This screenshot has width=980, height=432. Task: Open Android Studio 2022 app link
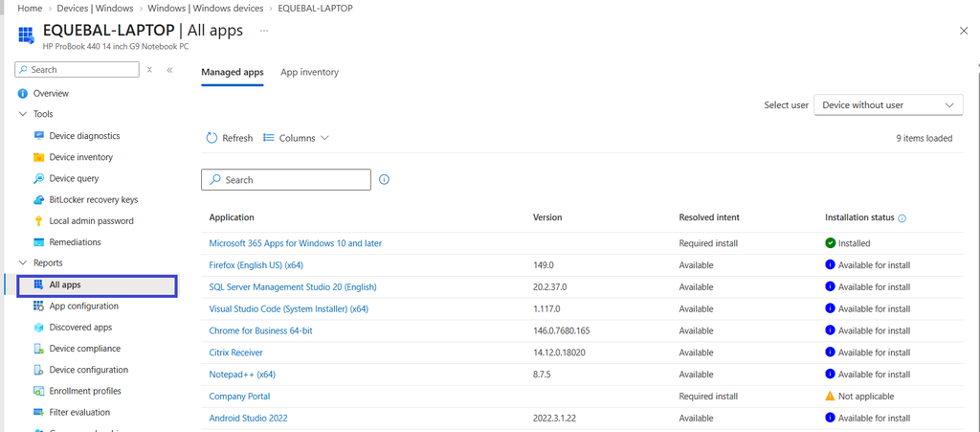[248, 419]
